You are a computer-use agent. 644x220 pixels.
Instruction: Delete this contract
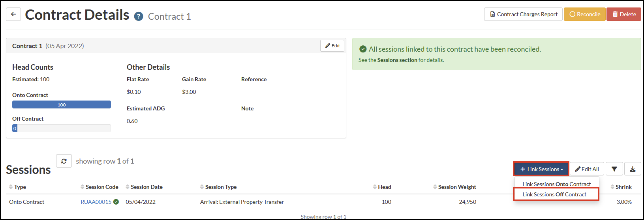(624, 14)
